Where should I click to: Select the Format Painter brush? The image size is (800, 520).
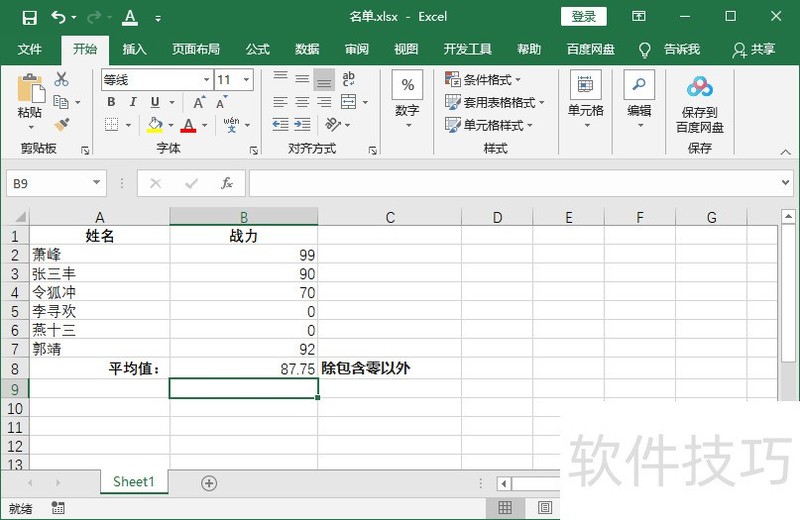click(x=62, y=125)
